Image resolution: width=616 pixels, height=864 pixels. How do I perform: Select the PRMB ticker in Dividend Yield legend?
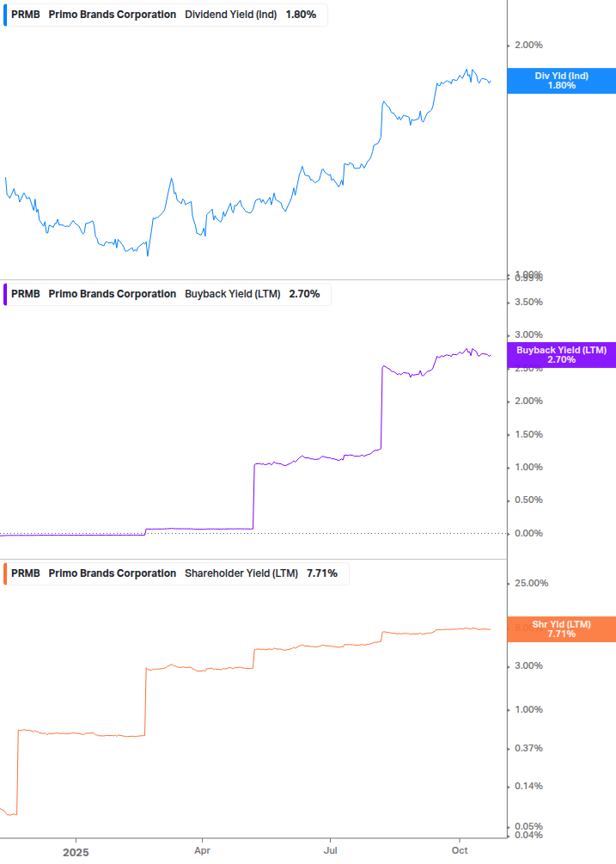pos(26,15)
